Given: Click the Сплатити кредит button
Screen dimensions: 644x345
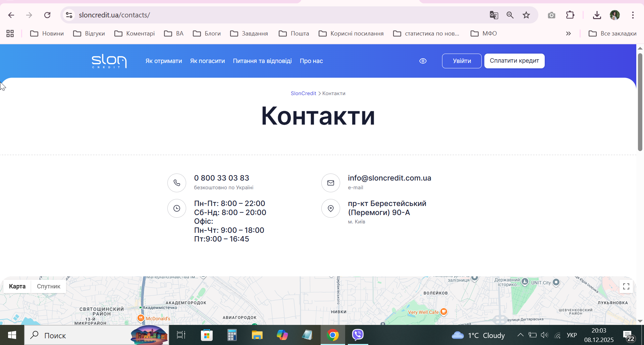Looking at the screenshot, I should [x=515, y=61].
